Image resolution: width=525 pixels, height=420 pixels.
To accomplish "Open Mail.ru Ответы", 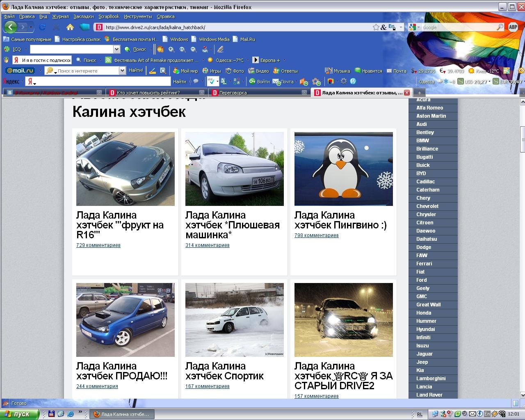I will [x=285, y=71].
